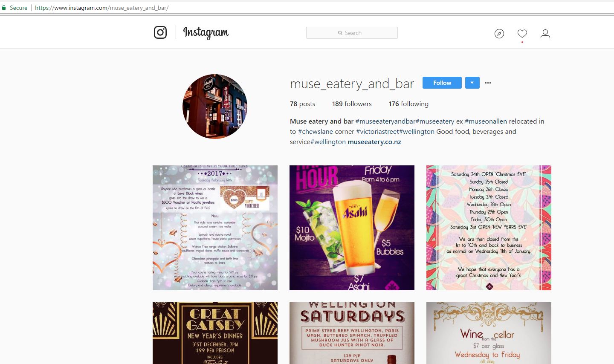Viewport: 614px width, 364px height.
Task: View the 176 following list
Action: (x=408, y=104)
